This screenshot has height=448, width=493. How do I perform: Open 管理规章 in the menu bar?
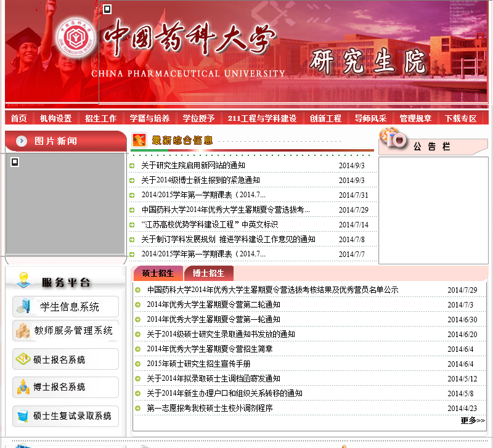[415, 118]
